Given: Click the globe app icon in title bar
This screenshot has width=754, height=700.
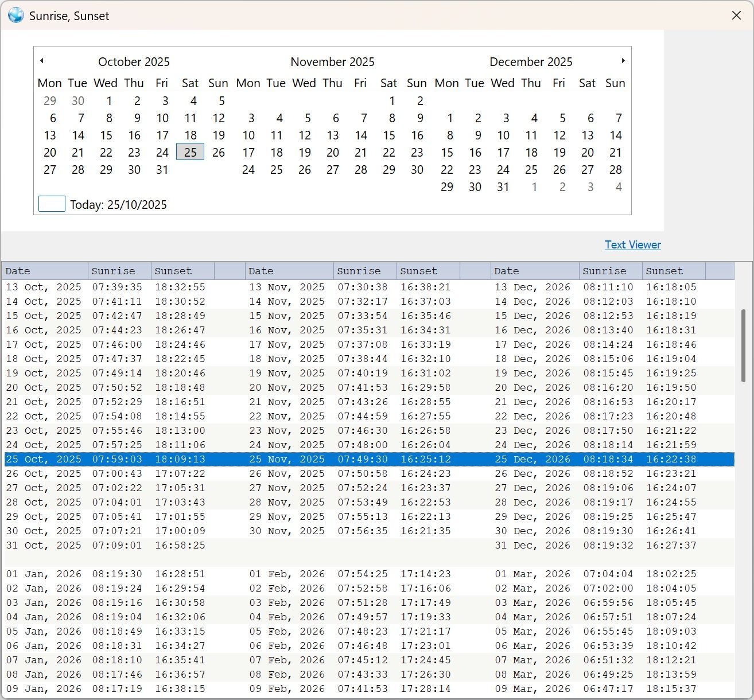Looking at the screenshot, I should coord(15,15).
